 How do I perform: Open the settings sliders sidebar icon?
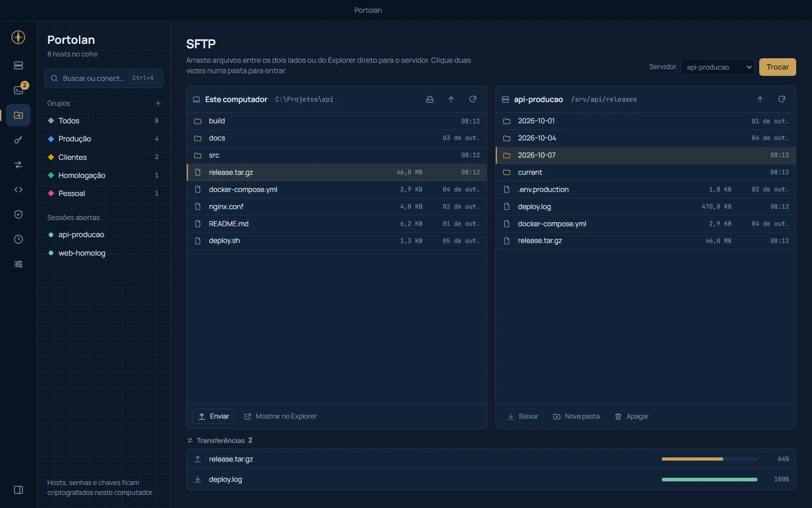coord(18,264)
